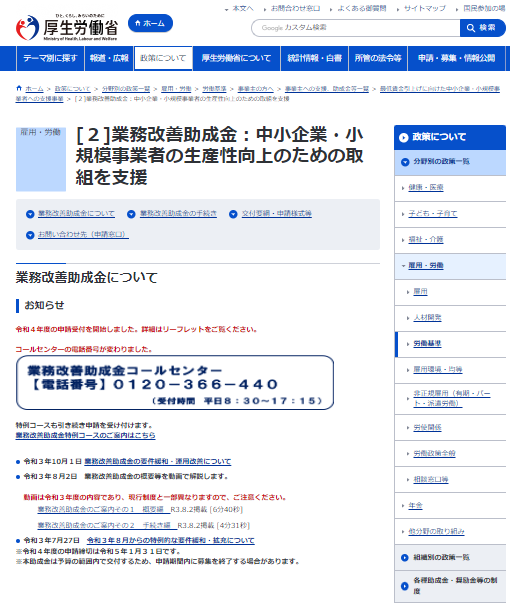
Task: Jump to 業務改善助成金の手続き section
Action: click(178, 213)
